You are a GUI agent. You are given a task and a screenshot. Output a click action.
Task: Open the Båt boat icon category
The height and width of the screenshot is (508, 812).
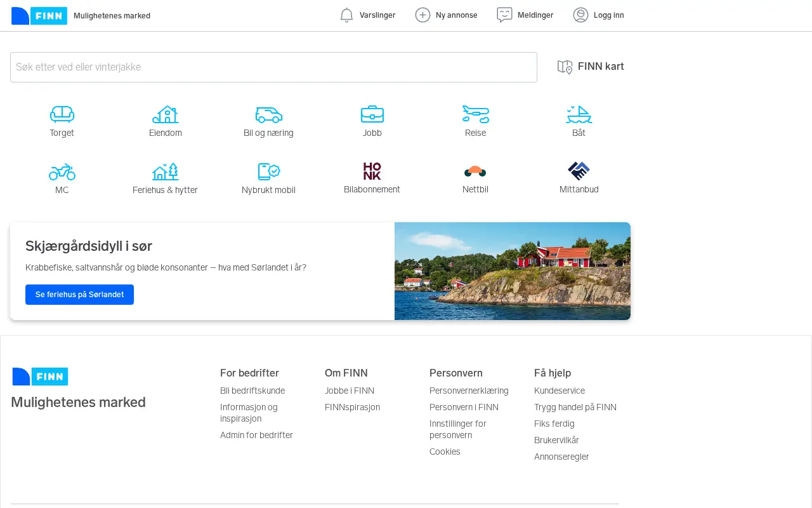(579, 114)
